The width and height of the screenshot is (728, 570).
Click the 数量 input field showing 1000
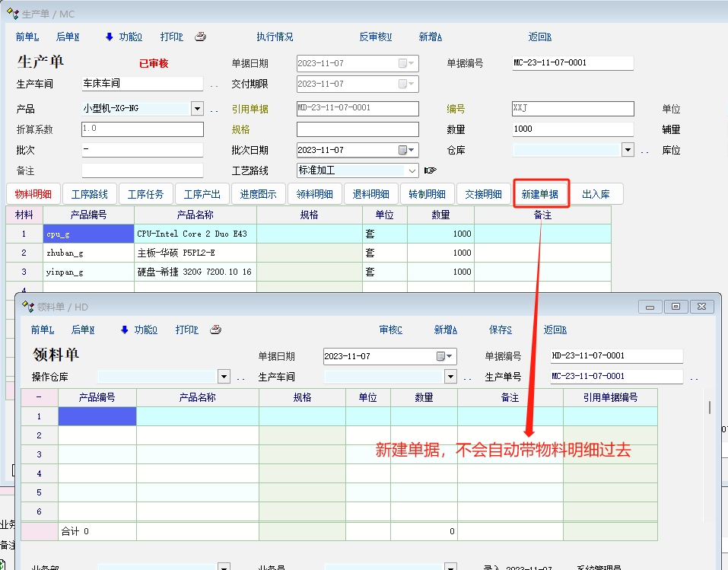coord(572,129)
